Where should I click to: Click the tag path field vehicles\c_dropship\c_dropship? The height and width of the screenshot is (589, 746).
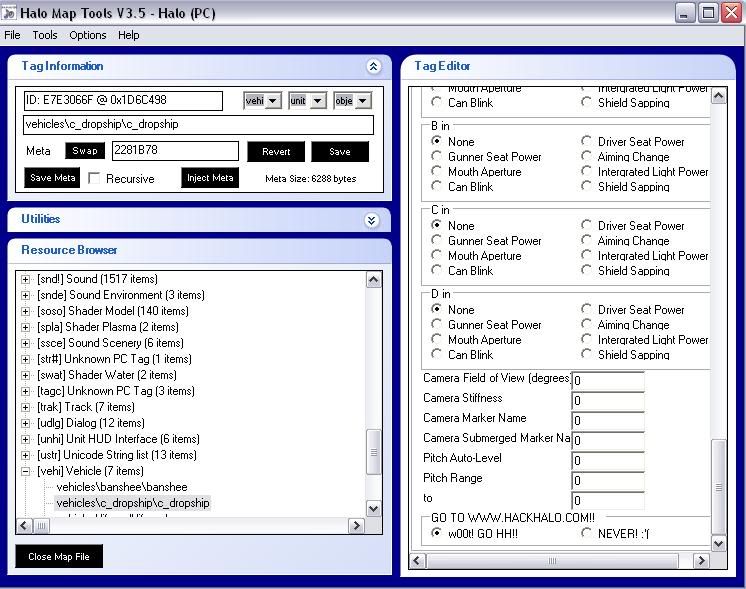198,125
